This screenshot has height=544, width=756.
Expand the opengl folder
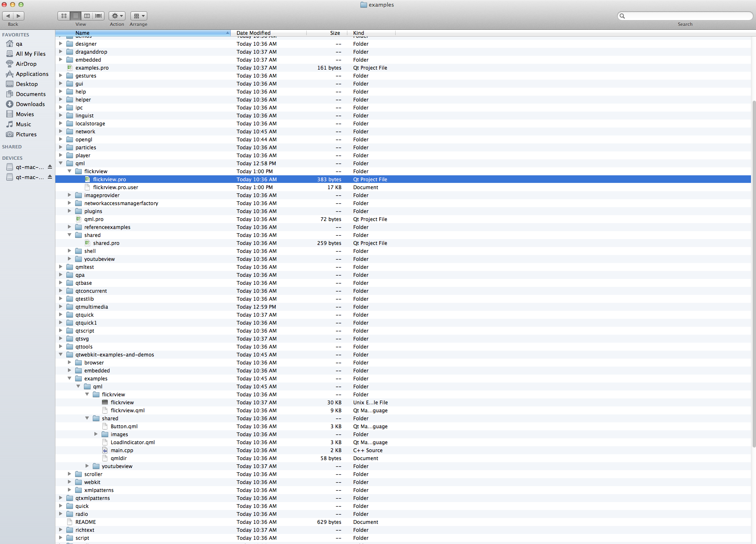[x=61, y=139]
